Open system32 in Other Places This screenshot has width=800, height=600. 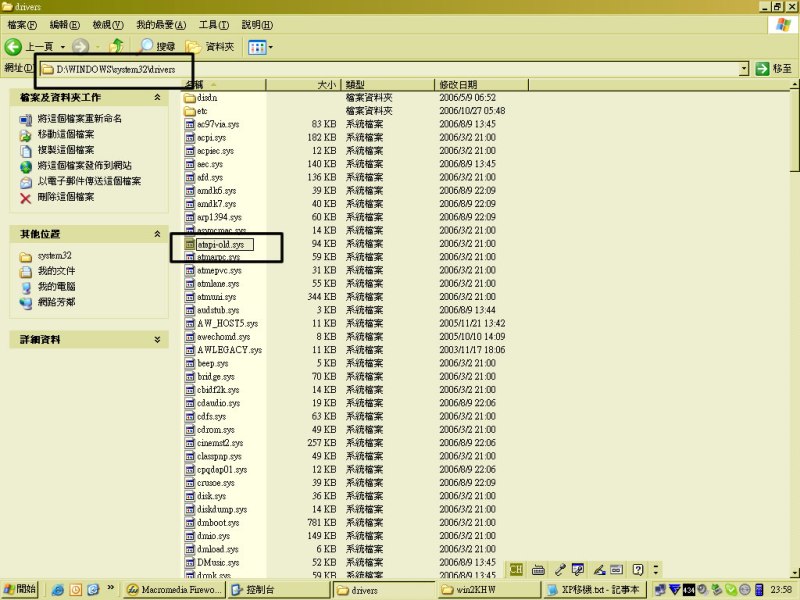pyautogui.click(x=55, y=256)
